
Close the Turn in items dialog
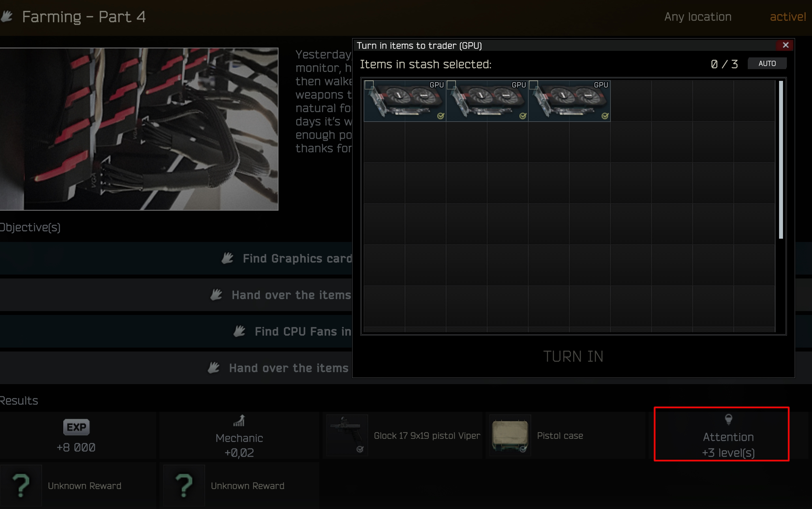click(x=785, y=45)
